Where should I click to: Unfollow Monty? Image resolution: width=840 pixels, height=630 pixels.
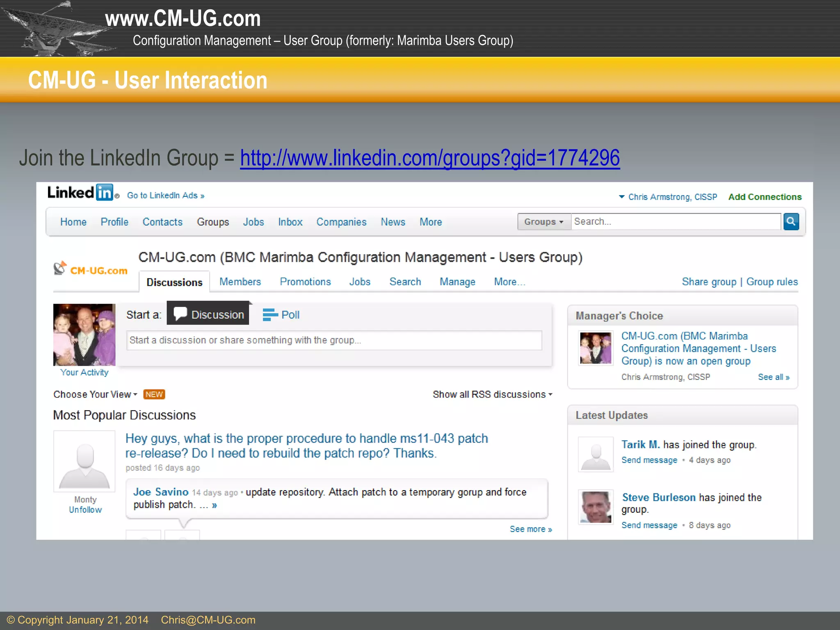(85, 510)
